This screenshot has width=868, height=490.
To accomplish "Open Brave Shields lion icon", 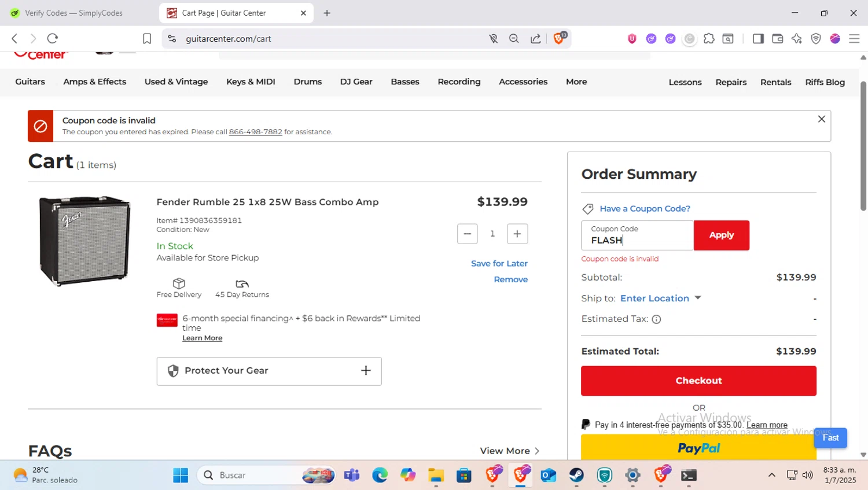I will 560,38.
